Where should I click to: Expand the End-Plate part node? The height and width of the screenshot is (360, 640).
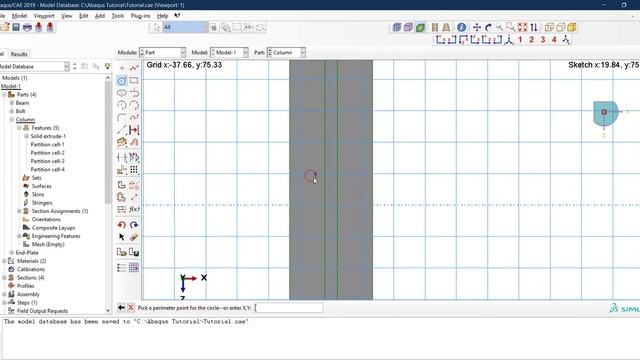[12, 253]
